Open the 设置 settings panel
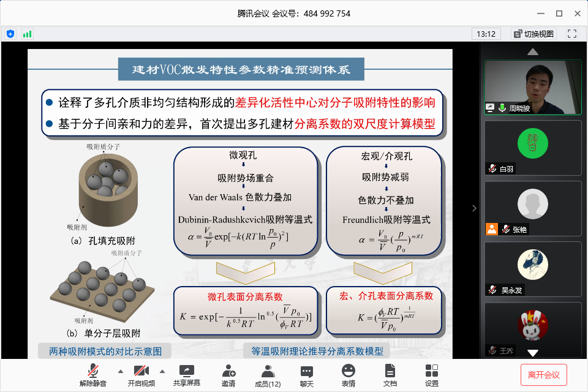The width and height of the screenshot is (588, 392). click(431, 374)
